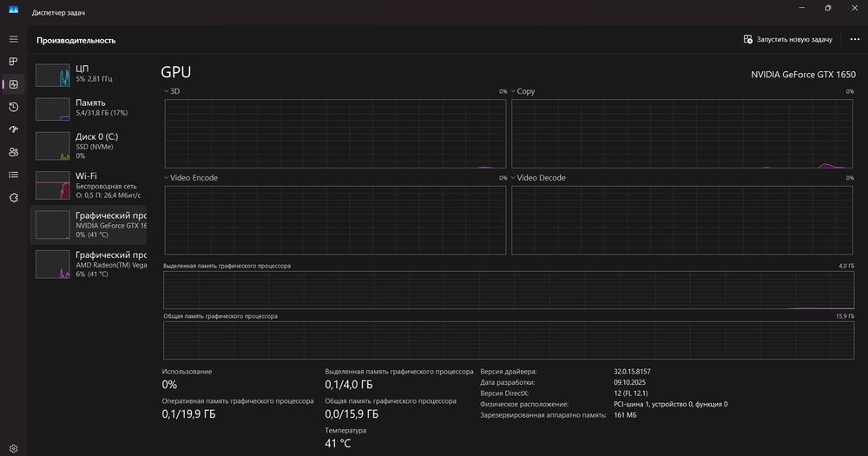Screen dimensions: 868x456
Task: Click the Run new task icon
Action: point(748,39)
